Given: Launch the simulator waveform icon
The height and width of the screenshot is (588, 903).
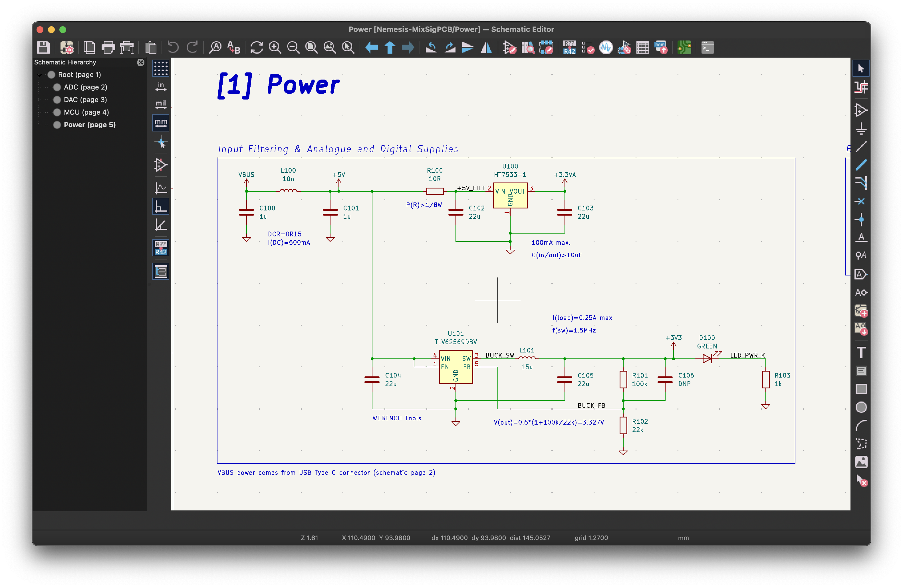Looking at the screenshot, I should click(x=606, y=48).
